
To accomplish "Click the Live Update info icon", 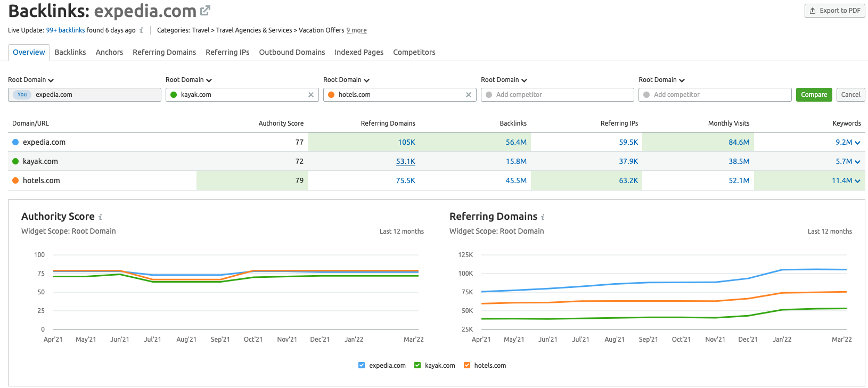I will (141, 30).
